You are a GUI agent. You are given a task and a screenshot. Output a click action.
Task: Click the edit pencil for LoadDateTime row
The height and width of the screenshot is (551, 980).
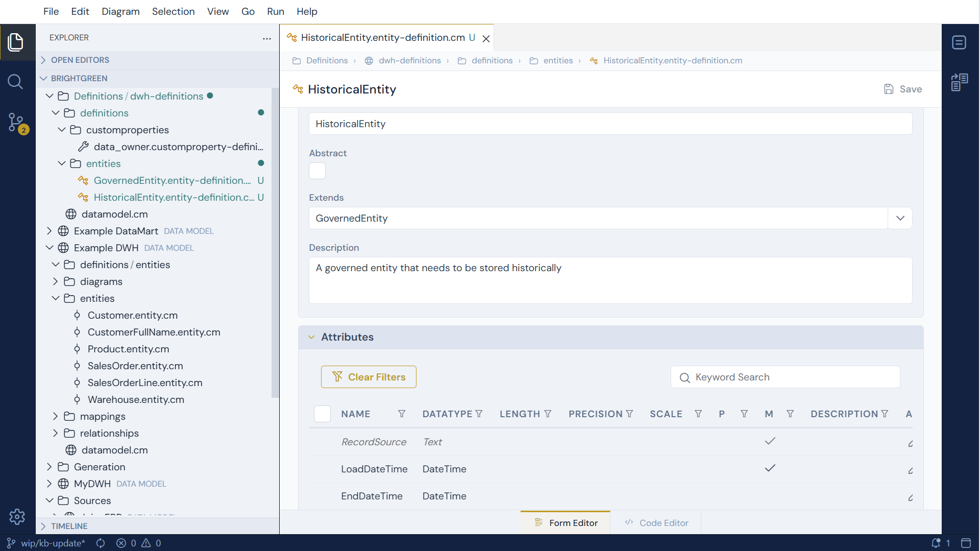(910, 470)
